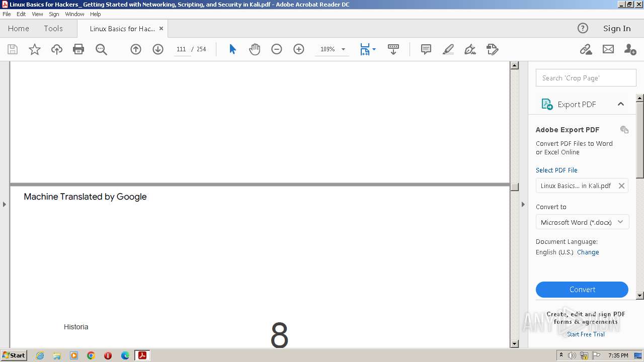This screenshot has width=644, height=362.
Task: Click the Export PDF panel icon
Action: click(547, 104)
